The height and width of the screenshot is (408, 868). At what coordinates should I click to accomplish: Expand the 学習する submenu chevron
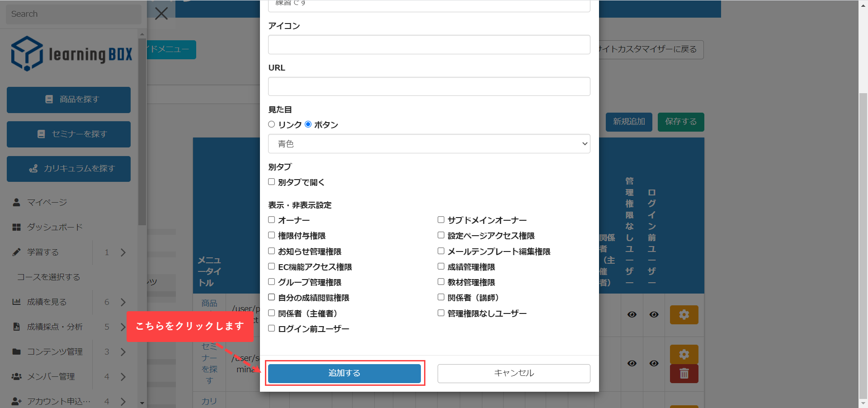tap(123, 252)
